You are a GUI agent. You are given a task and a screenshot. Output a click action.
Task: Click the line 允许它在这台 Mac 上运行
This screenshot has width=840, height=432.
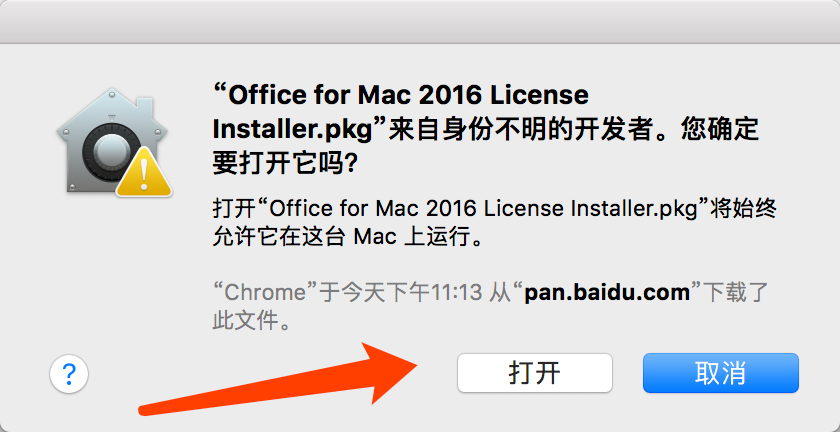click(x=348, y=236)
